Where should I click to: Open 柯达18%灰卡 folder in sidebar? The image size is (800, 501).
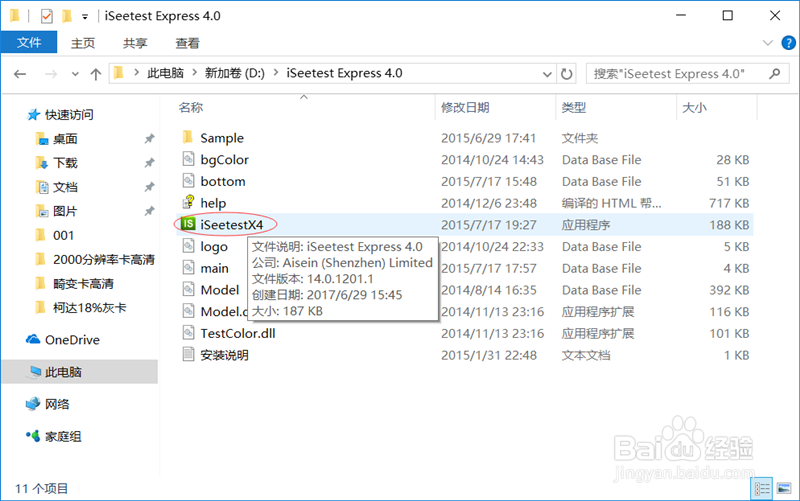coord(90,308)
